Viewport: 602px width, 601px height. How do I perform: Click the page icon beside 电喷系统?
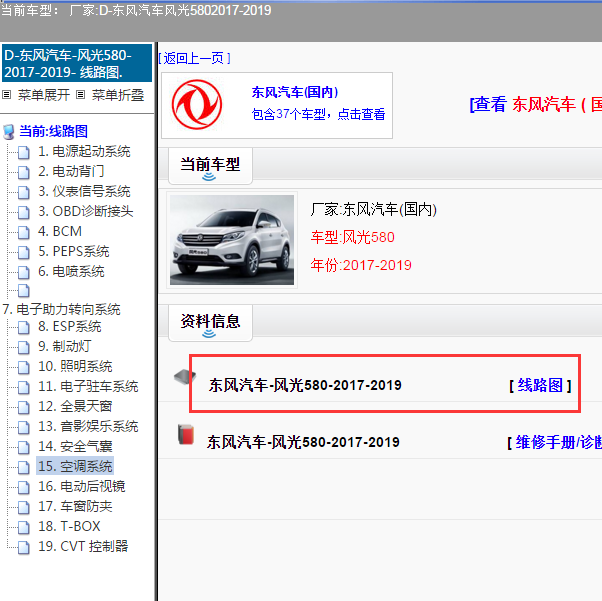(x=23, y=272)
